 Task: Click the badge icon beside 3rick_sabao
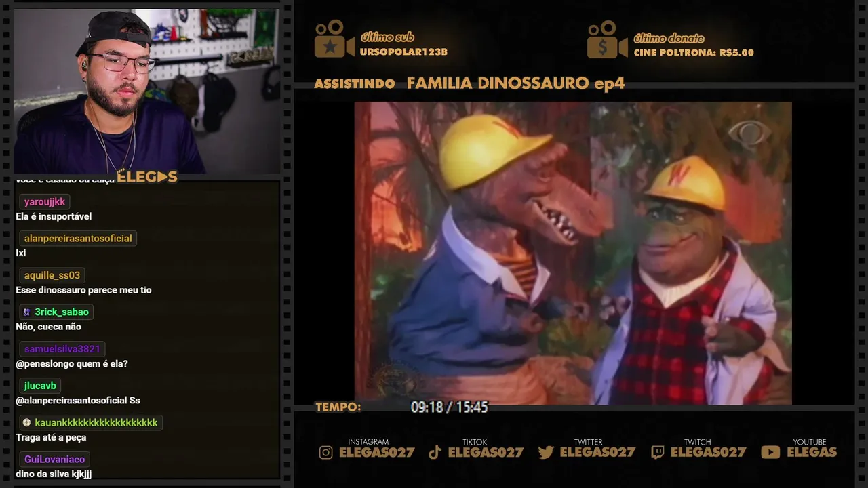point(26,312)
